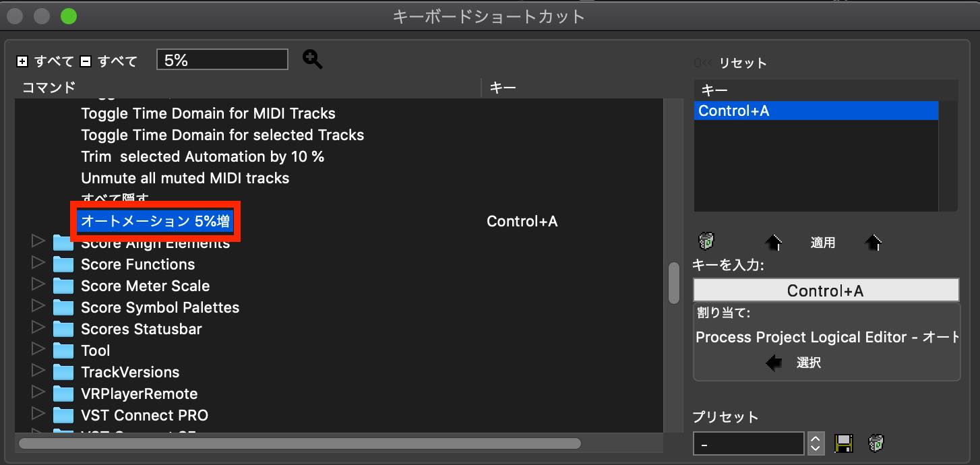This screenshot has height=465, width=980.
Task: Click the VST Connect PRO folder icon
Action: 63,415
